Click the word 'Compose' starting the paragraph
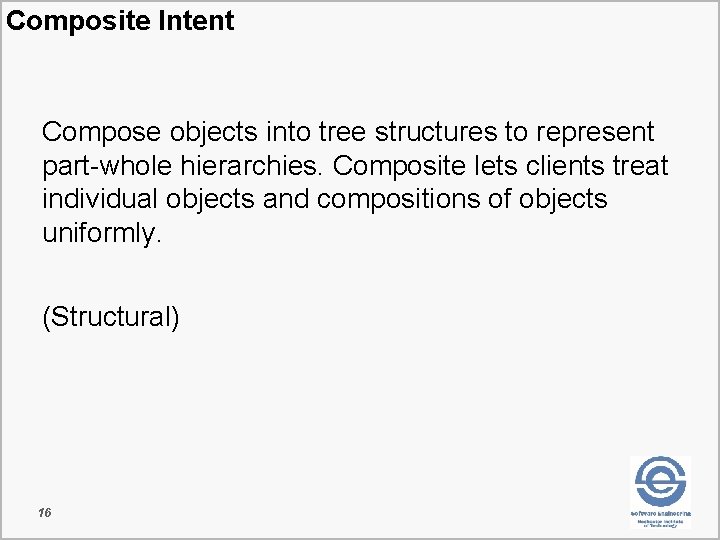 coord(101,133)
